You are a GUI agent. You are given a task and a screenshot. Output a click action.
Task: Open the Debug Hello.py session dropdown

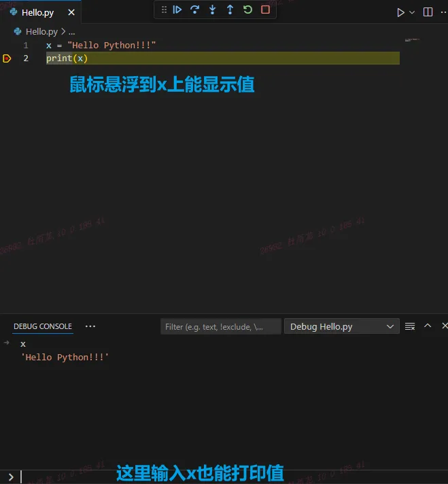tap(342, 326)
